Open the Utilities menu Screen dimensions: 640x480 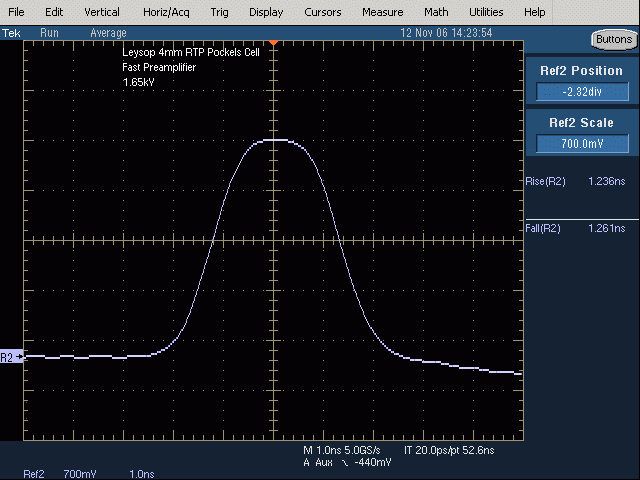coord(486,12)
